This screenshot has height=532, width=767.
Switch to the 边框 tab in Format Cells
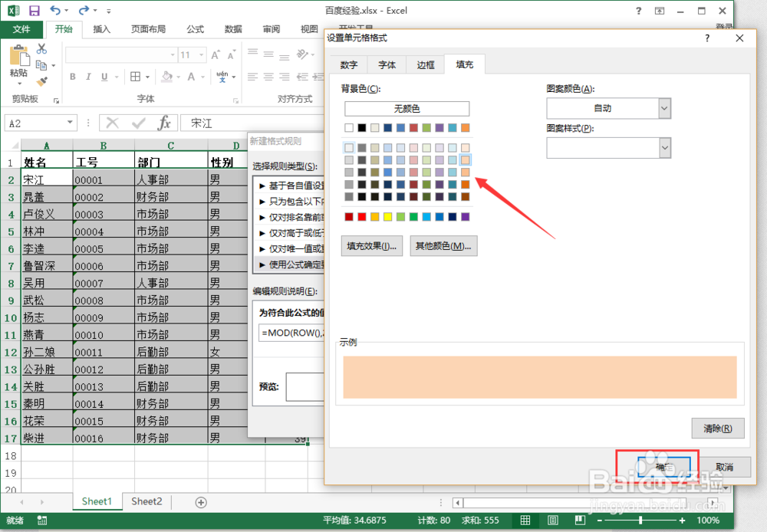tap(426, 65)
